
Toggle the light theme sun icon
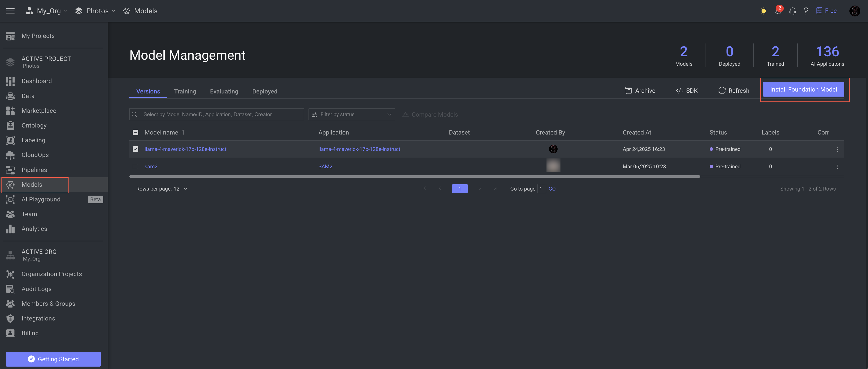(x=763, y=11)
